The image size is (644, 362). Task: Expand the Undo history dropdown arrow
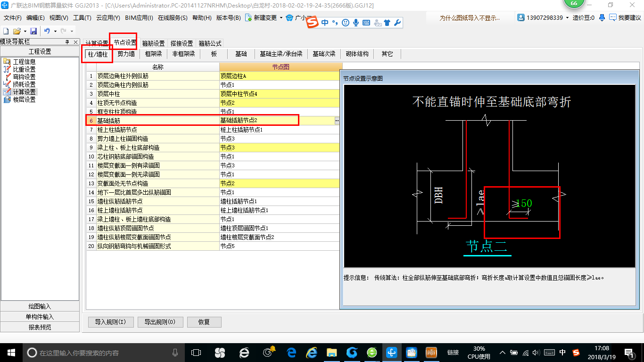click(x=55, y=31)
